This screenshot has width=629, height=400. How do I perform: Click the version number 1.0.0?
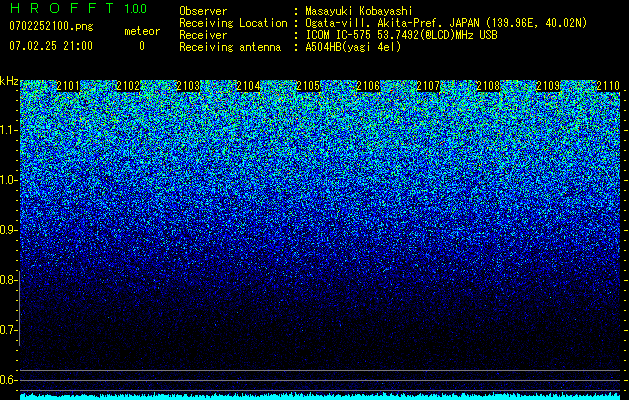pos(136,9)
